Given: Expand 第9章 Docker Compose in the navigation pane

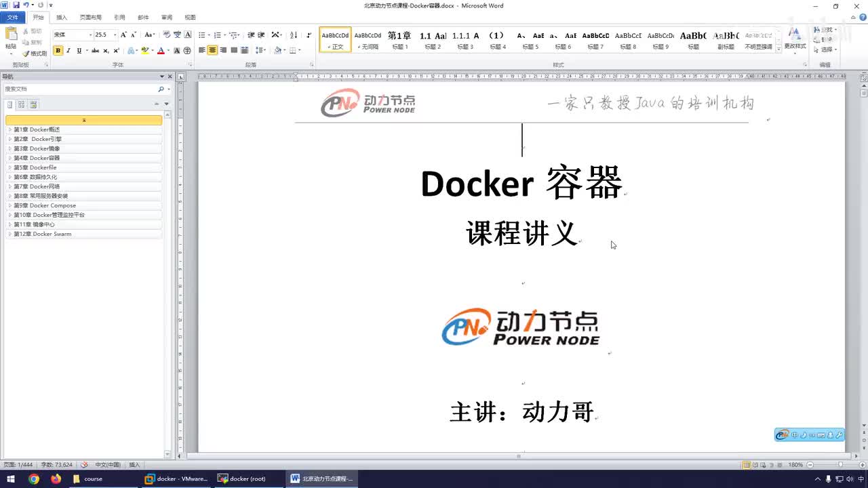Looking at the screenshot, I should click(x=9, y=205).
